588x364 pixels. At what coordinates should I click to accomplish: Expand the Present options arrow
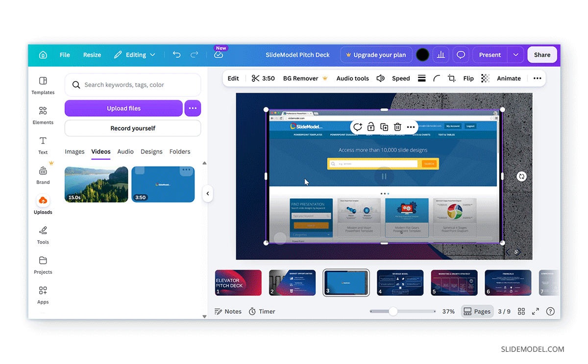[x=516, y=55]
